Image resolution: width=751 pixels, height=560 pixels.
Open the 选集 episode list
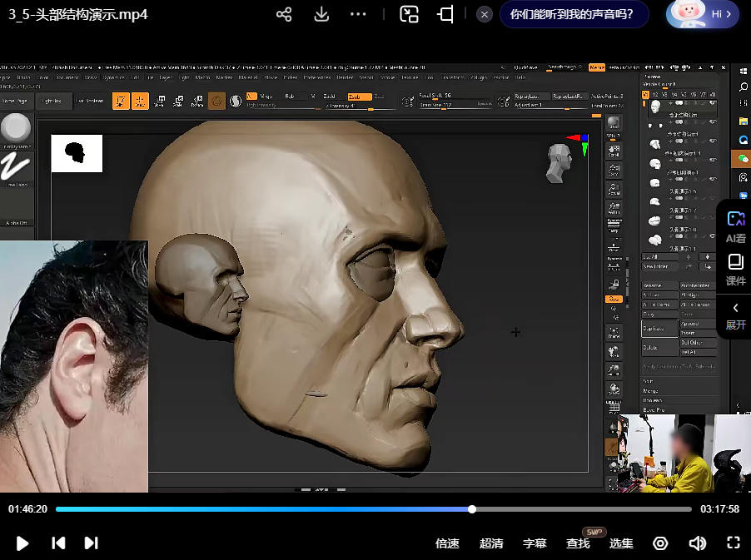tap(621, 543)
